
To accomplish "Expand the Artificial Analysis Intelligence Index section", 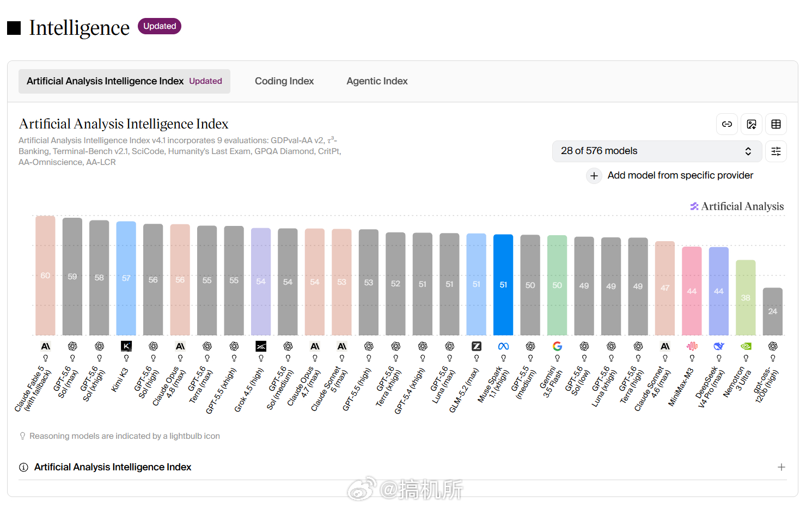I will point(782,467).
